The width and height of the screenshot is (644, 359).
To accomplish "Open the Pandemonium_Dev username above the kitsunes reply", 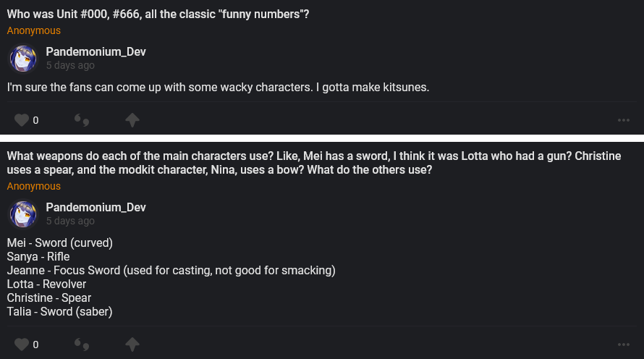I will (96, 52).
